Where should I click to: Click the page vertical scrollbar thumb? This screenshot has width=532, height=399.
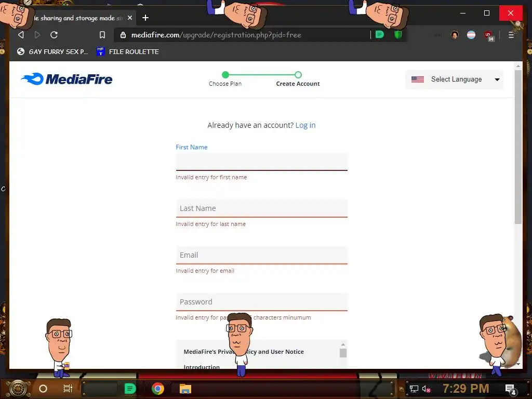[x=518, y=147]
